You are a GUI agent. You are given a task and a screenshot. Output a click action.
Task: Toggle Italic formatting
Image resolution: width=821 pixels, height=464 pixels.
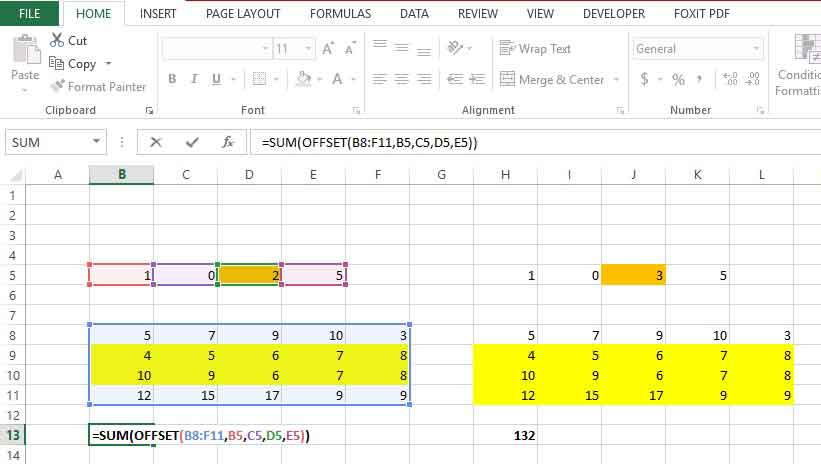click(x=198, y=80)
